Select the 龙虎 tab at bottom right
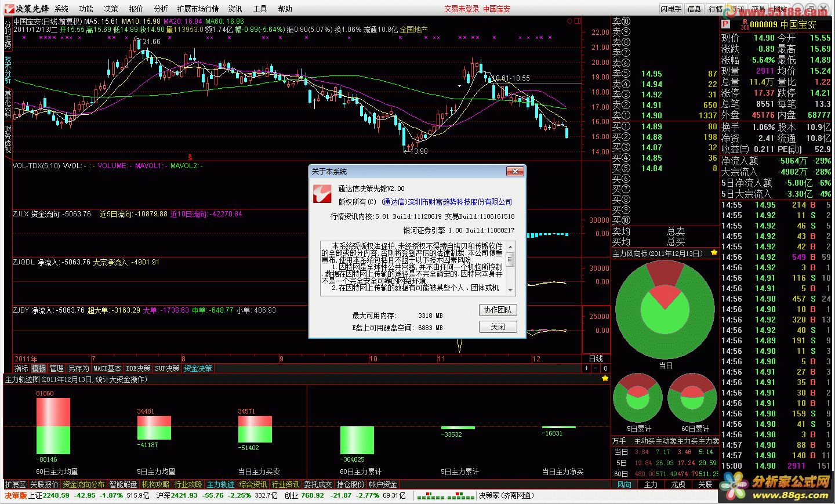 [x=678, y=484]
